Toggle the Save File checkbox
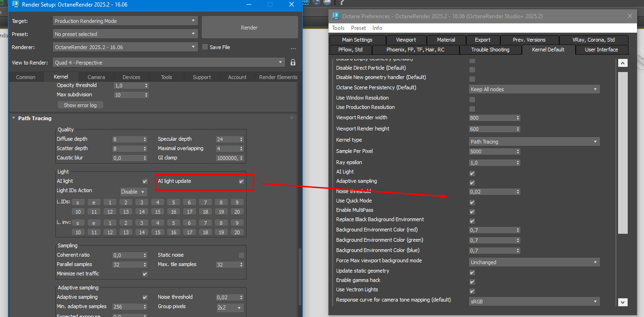Image resolution: width=644 pixels, height=317 pixels. tap(205, 47)
